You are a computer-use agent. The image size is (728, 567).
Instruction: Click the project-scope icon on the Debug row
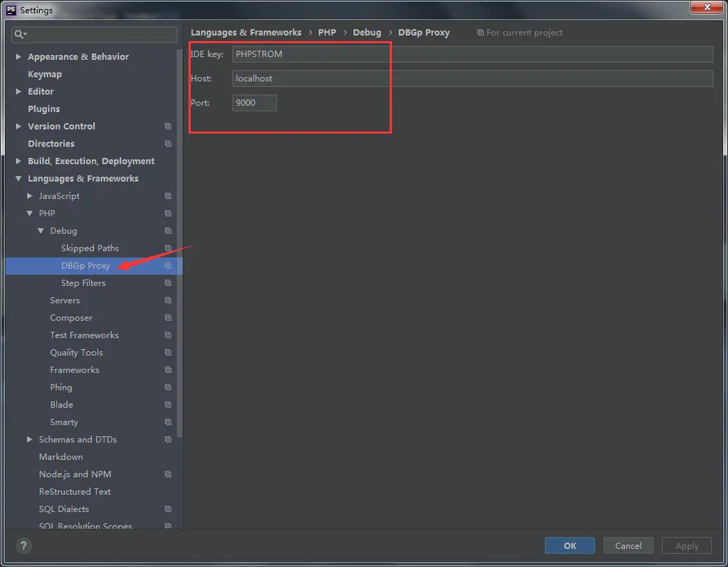pyautogui.click(x=168, y=230)
